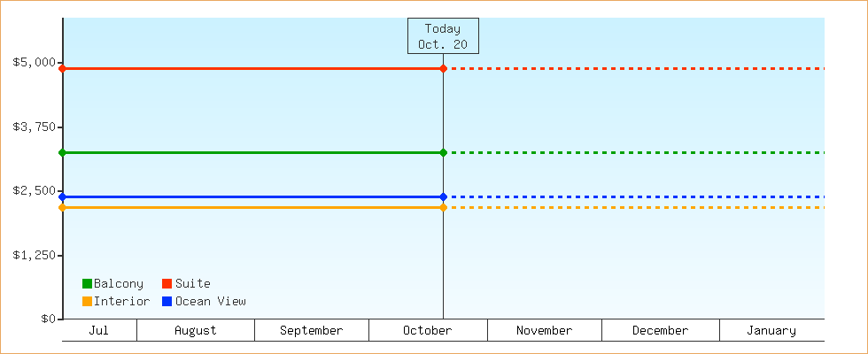Viewport: 868px width, 354px height.
Task: Click the Balcony data point at today
Action: pyautogui.click(x=443, y=152)
